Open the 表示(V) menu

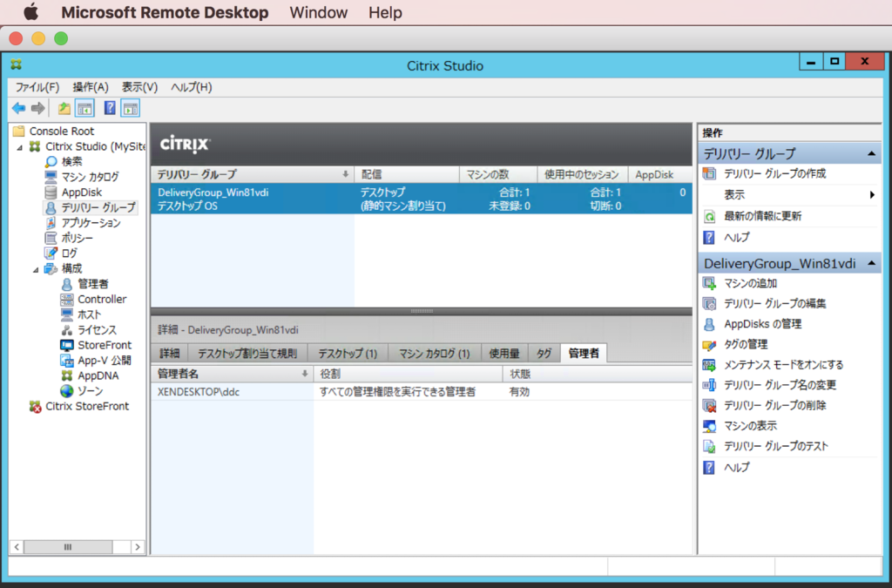[x=139, y=87]
